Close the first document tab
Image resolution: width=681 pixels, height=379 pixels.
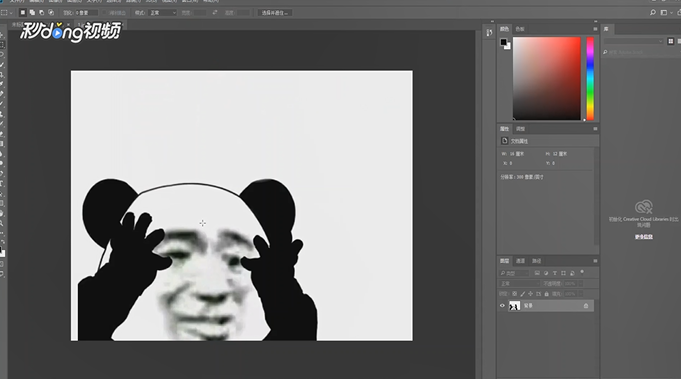point(68,24)
